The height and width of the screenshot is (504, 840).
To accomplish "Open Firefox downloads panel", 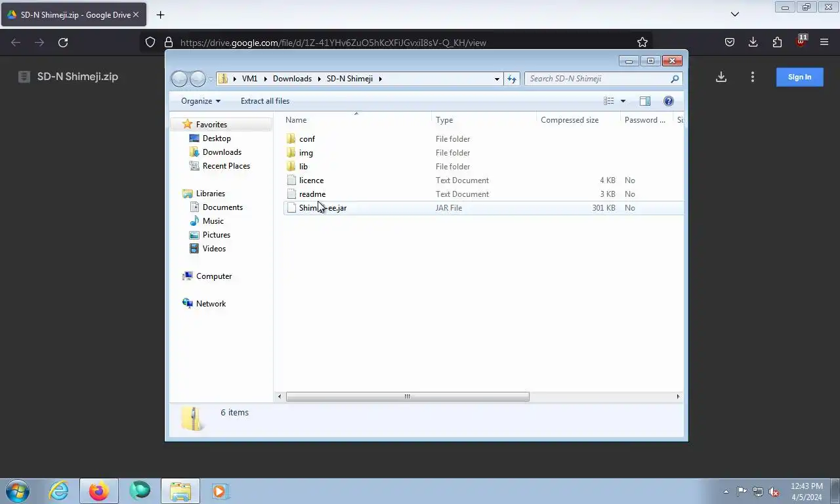I will (753, 43).
